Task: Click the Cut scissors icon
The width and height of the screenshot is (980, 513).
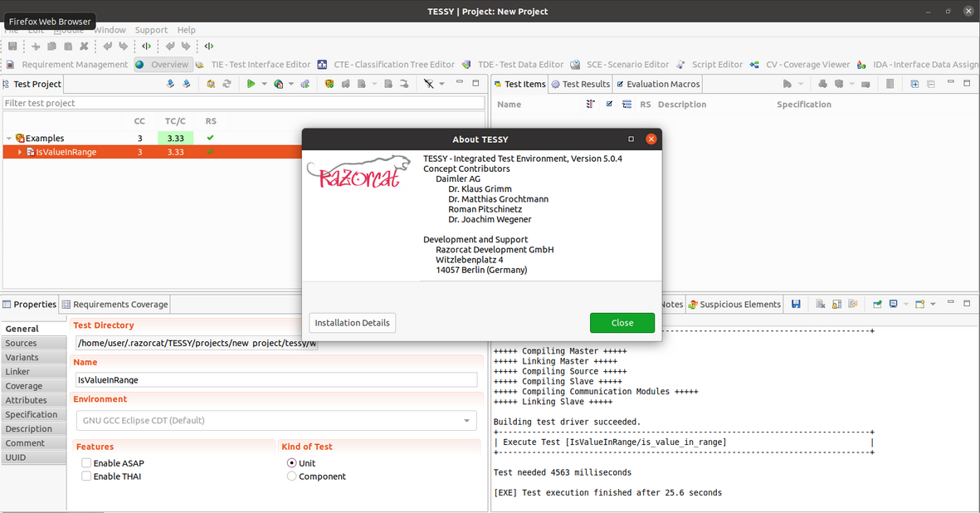Action: (36, 46)
